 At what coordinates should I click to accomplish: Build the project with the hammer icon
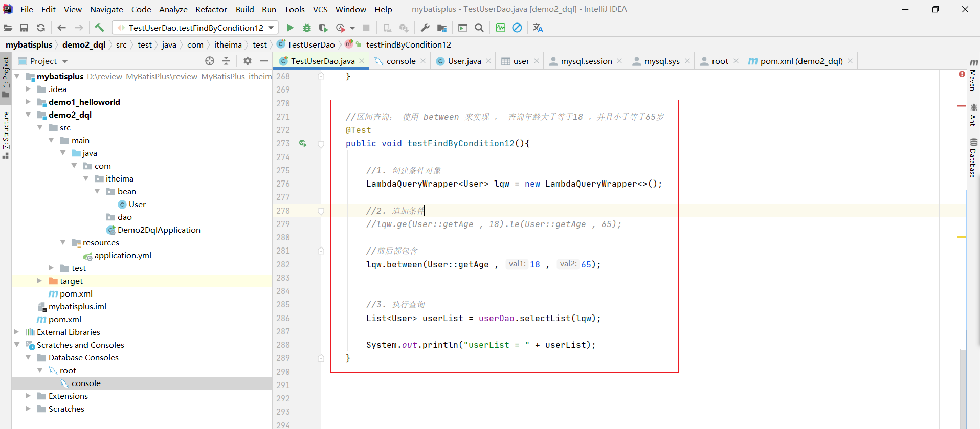point(99,28)
